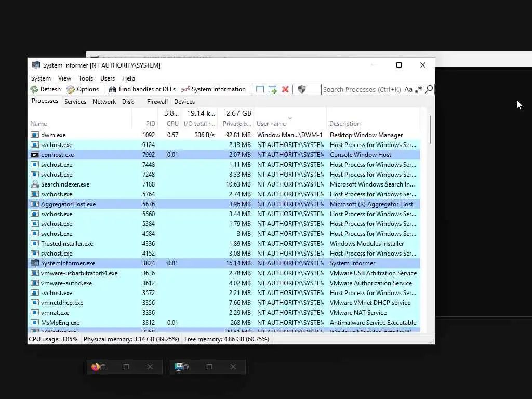The width and height of the screenshot is (532, 399).
Task: Open the Tools menu
Action: tap(86, 78)
